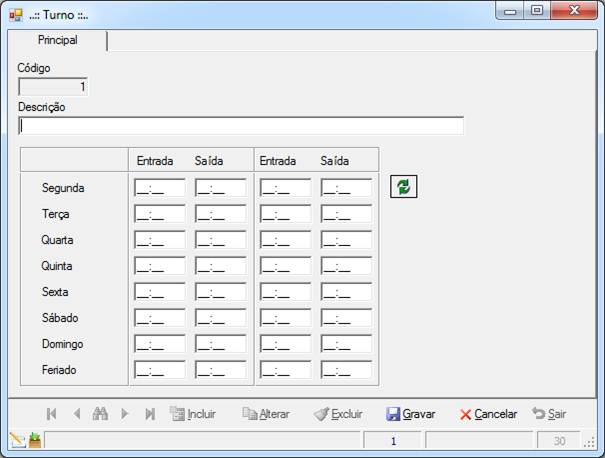The height and width of the screenshot is (458, 605).
Task: Focus the Descrição text field
Action: pos(241,126)
